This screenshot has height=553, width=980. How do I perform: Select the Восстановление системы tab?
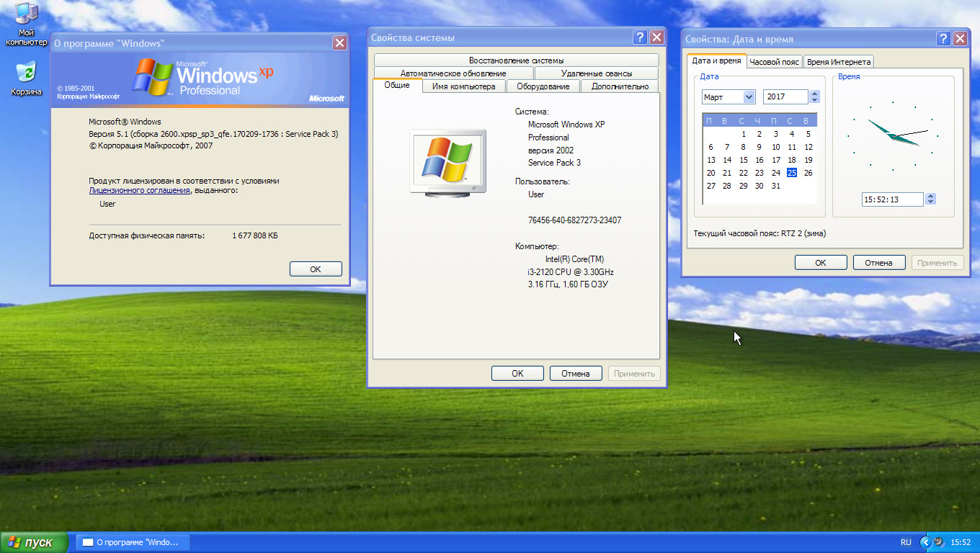516,60
